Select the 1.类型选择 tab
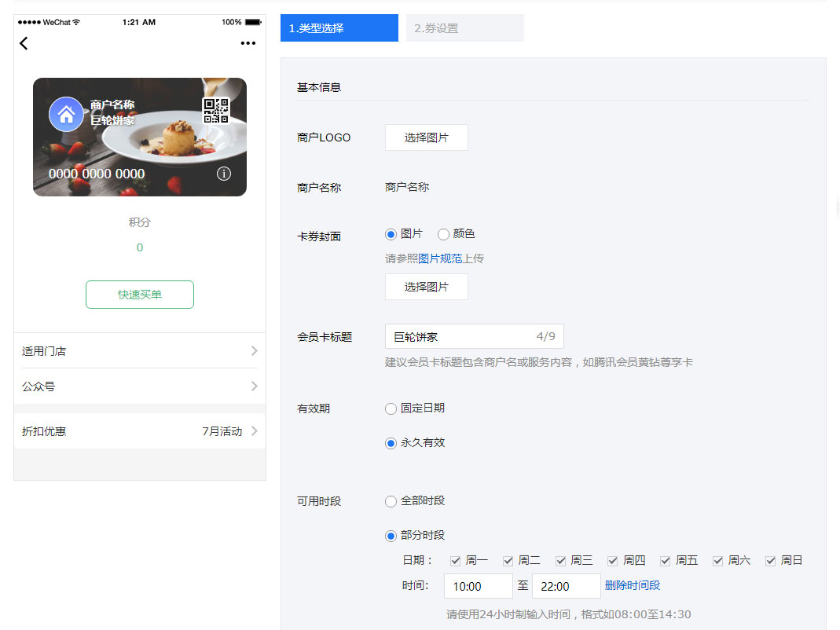840x630 pixels. [339, 28]
